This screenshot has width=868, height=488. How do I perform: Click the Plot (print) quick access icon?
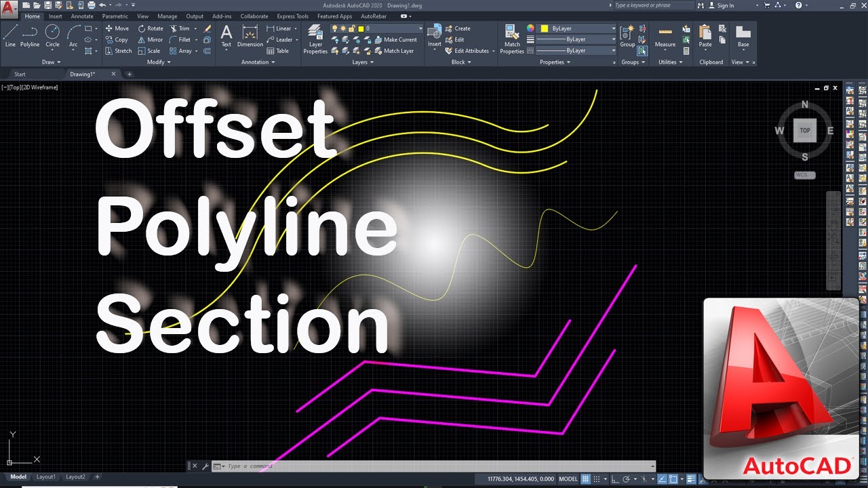pos(90,5)
